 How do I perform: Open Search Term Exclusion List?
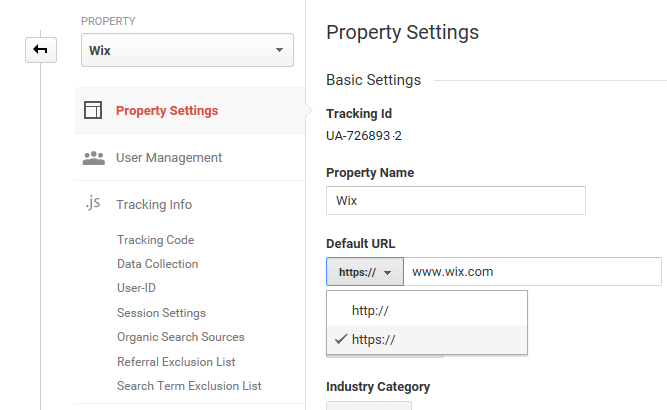pos(189,386)
